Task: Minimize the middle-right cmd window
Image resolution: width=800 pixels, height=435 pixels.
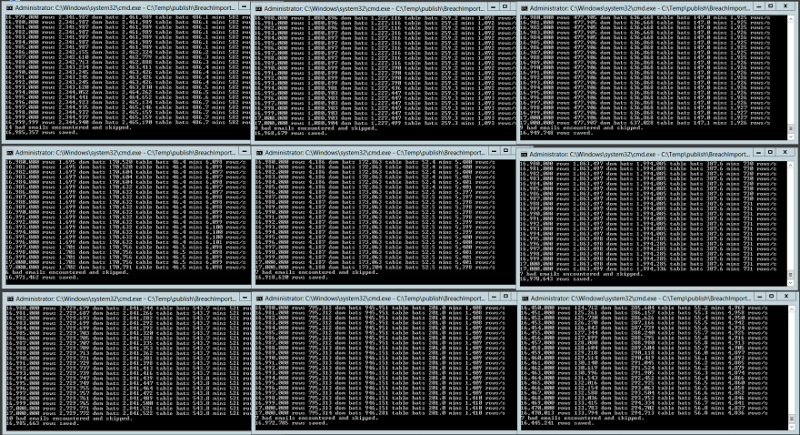Action: coord(759,152)
